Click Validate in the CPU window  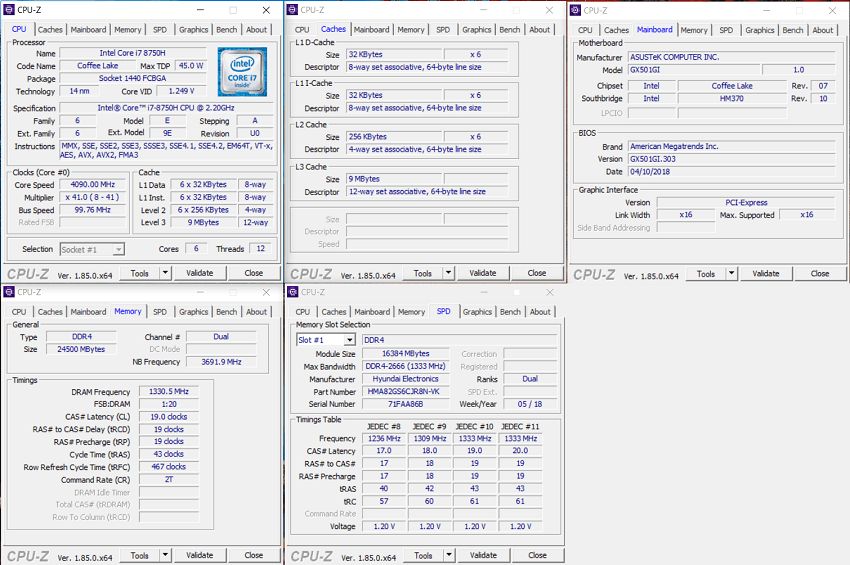199,273
